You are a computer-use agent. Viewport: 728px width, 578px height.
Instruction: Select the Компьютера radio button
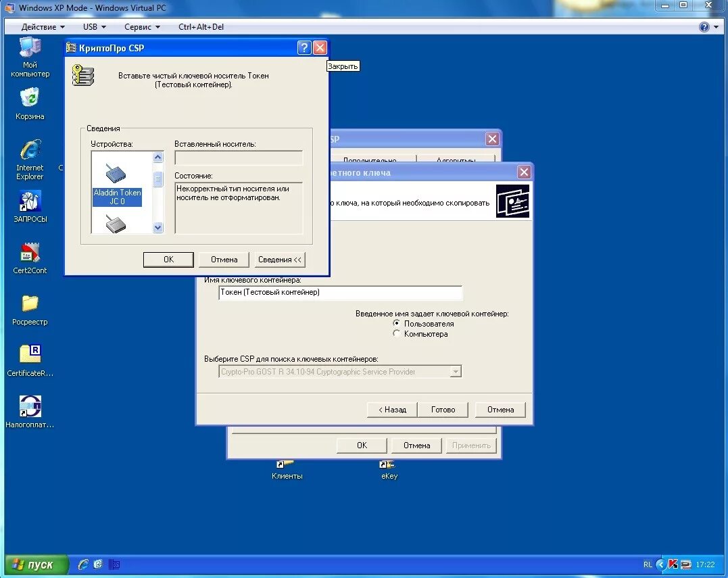(x=396, y=333)
